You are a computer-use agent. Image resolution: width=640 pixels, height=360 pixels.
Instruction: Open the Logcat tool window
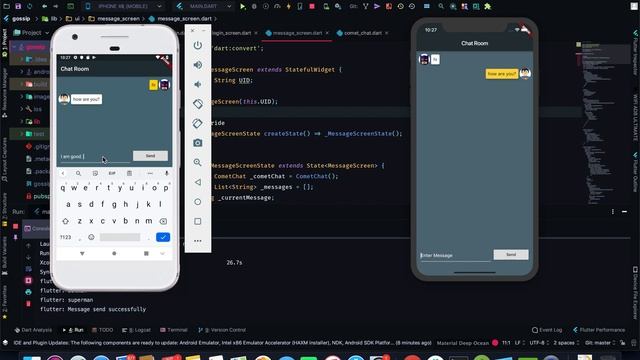[136, 330]
